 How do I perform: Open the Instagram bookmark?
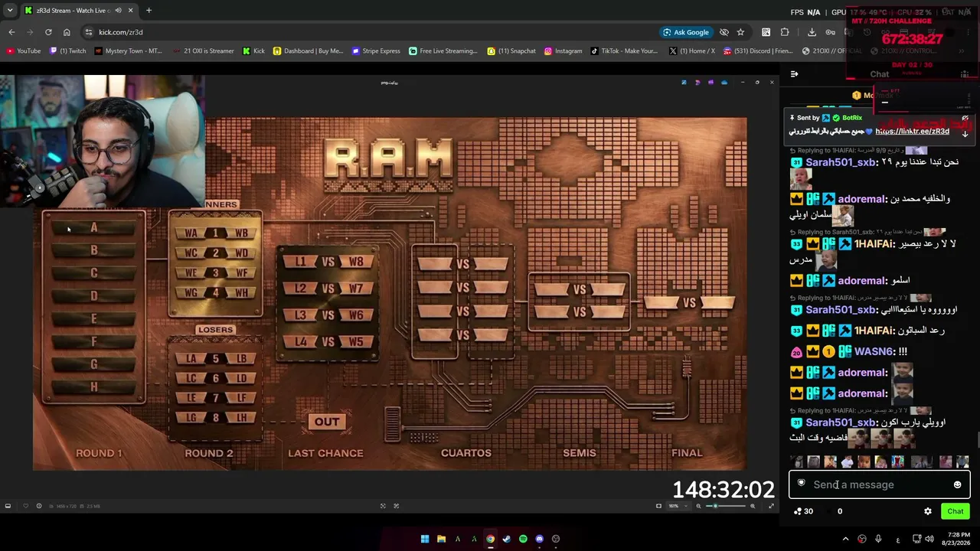click(x=563, y=51)
